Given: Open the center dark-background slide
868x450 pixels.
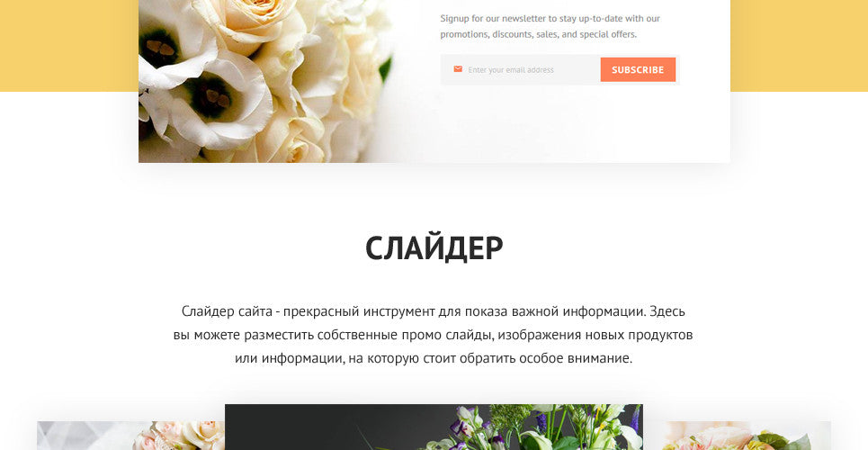Looking at the screenshot, I should click(434, 427).
